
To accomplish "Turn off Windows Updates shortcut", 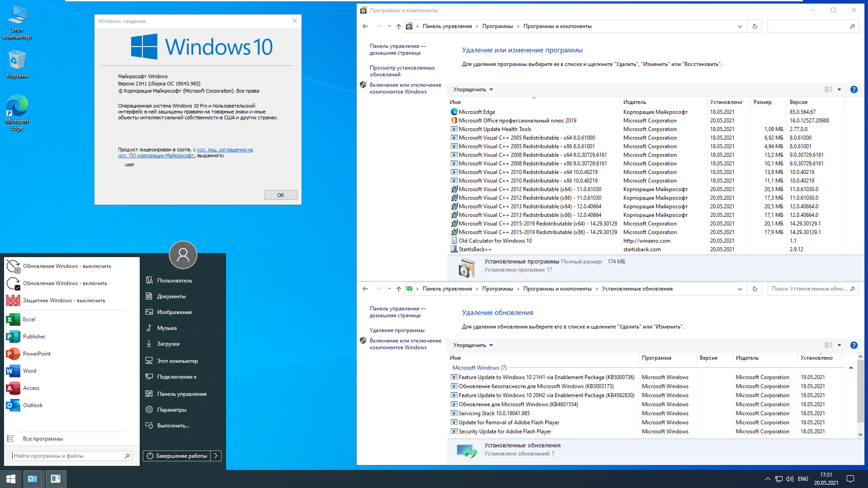I will (67, 266).
